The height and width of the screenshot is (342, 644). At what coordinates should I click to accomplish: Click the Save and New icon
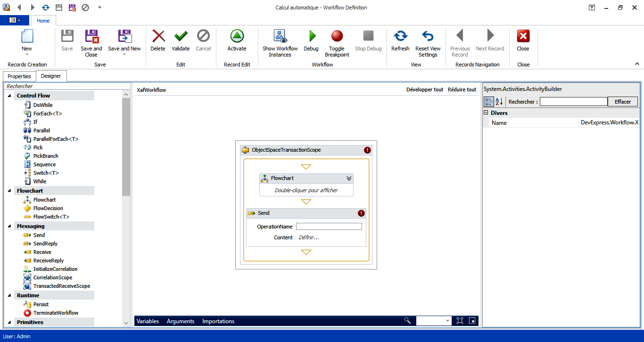click(x=124, y=36)
